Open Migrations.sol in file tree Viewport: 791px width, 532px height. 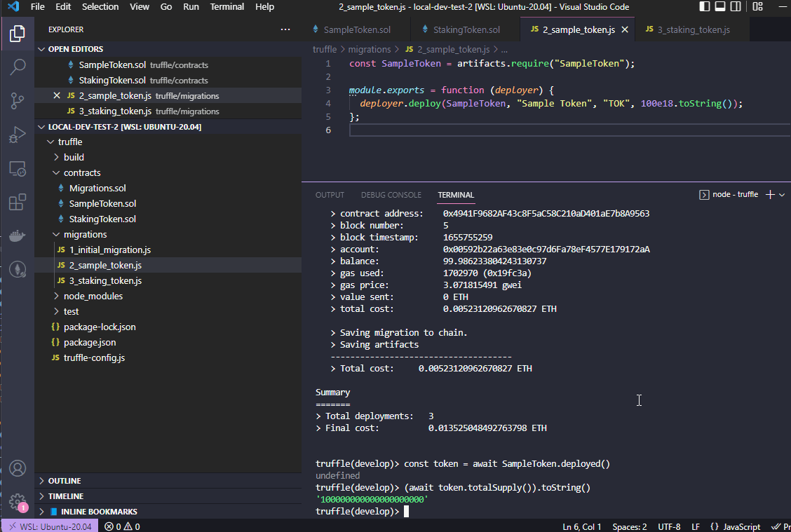97,188
